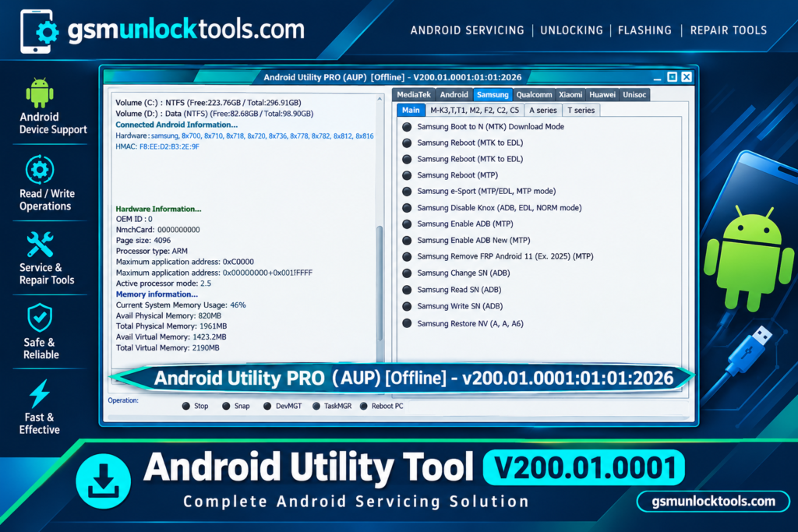Click UNLOCKING in the header
This screenshot has height=532, width=798.
click(571, 30)
